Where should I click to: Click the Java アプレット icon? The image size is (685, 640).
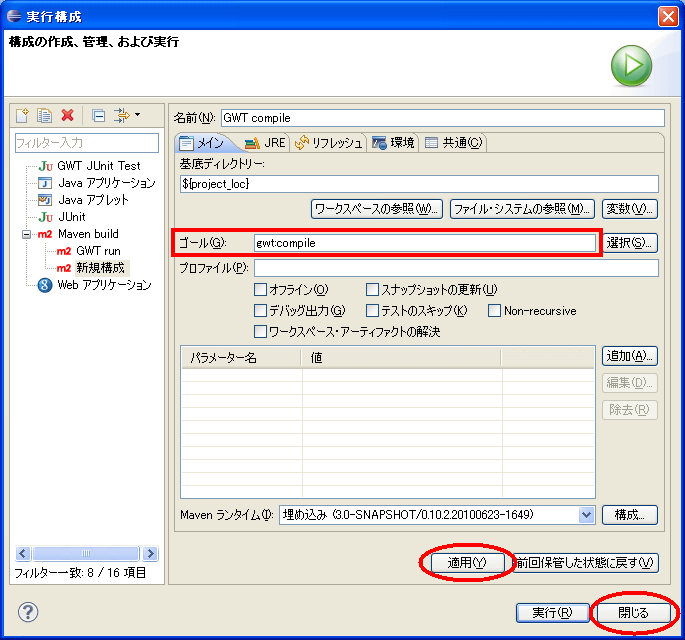click(x=45, y=200)
